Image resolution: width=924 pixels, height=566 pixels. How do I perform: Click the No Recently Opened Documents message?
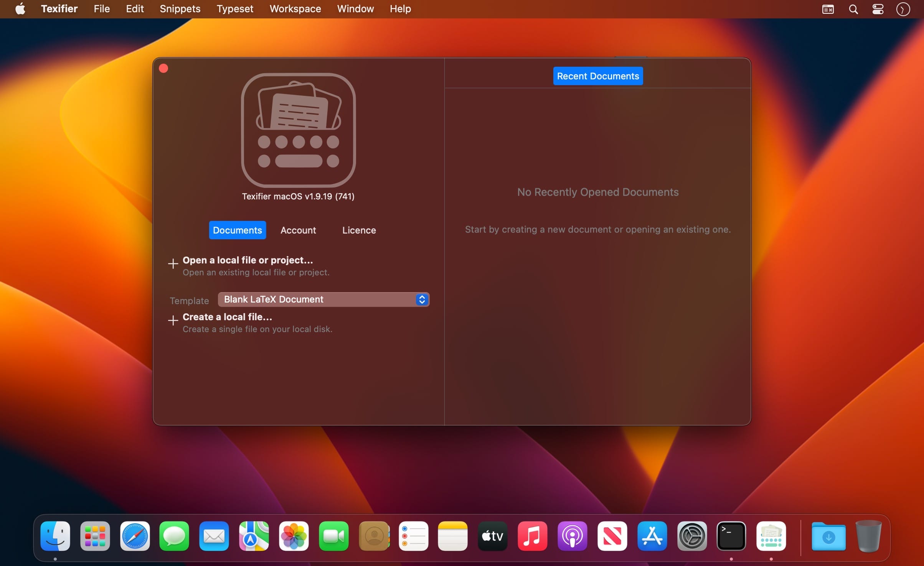598,192
